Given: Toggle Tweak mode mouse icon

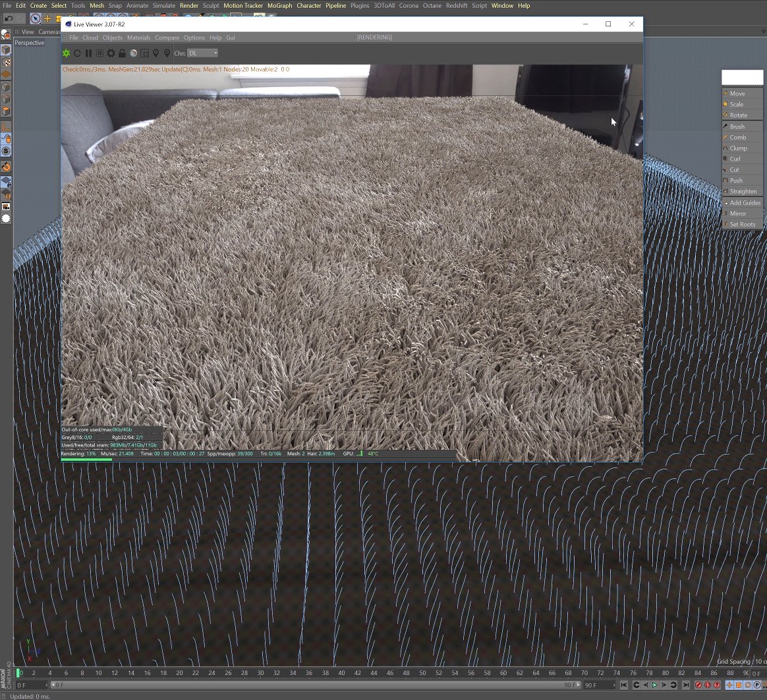Looking at the screenshot, I should coord(6,139).
